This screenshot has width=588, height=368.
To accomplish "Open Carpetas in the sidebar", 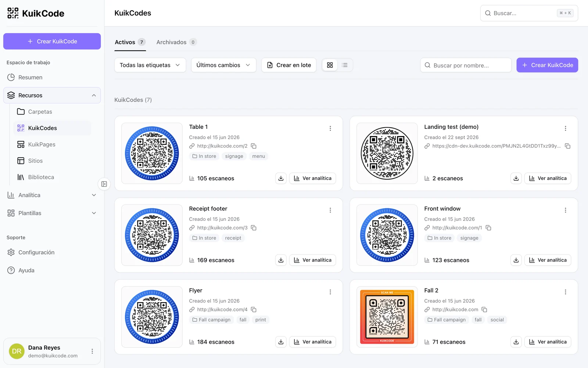I will pyautogui.click(x=52, y=112).
